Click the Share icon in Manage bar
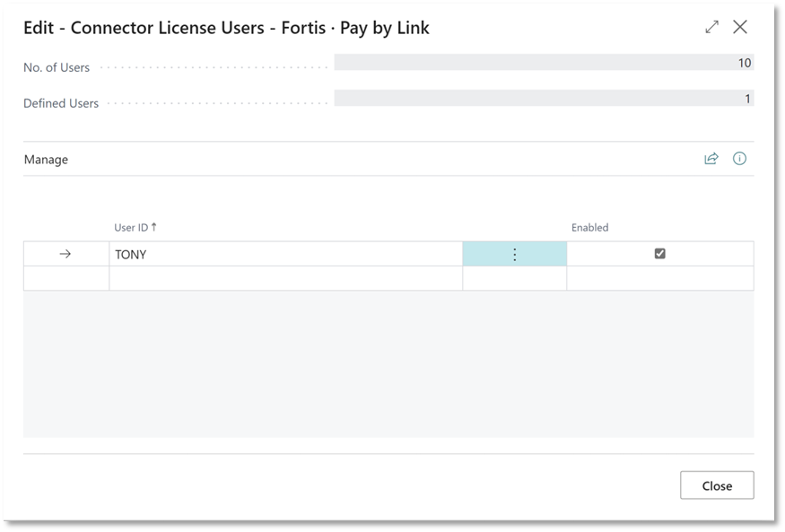The image size is (785, 532). 711,159
